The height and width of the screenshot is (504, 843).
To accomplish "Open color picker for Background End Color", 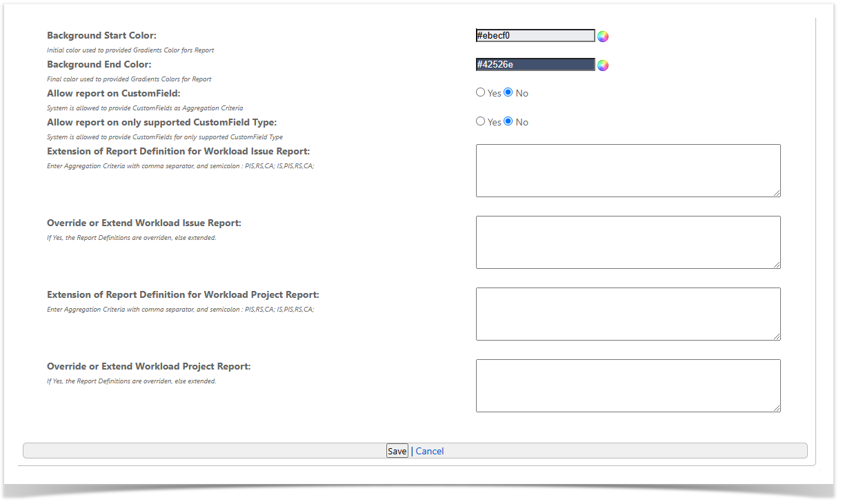I will click(x=603, y=65).
